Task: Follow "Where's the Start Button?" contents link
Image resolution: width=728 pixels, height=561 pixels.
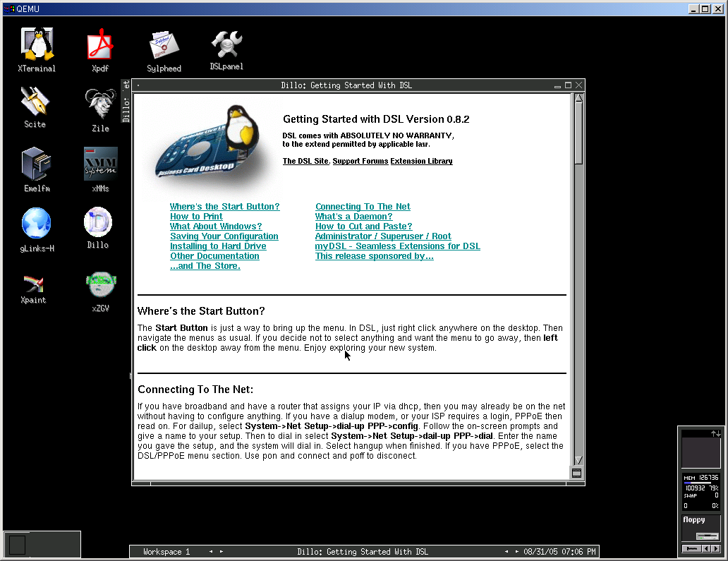Action: tap(225, 207)
